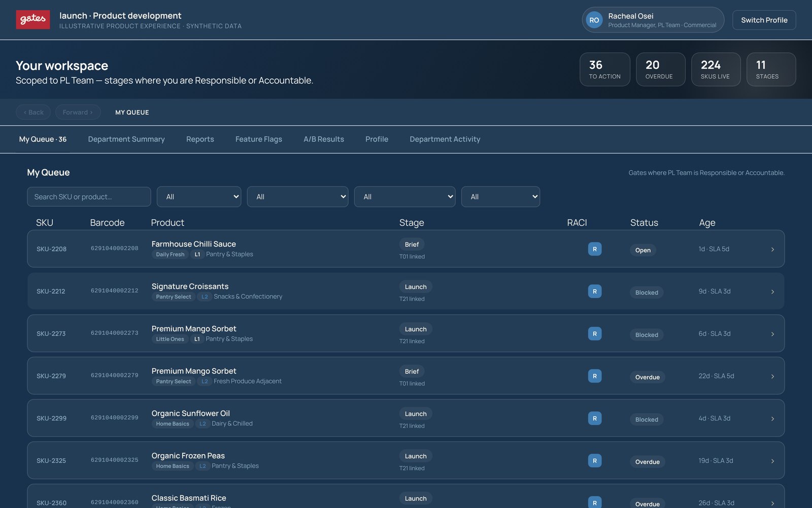
Task: Click the Classic Basmati Rice product name
Action: pyautogui.click(x=189, y=498)
